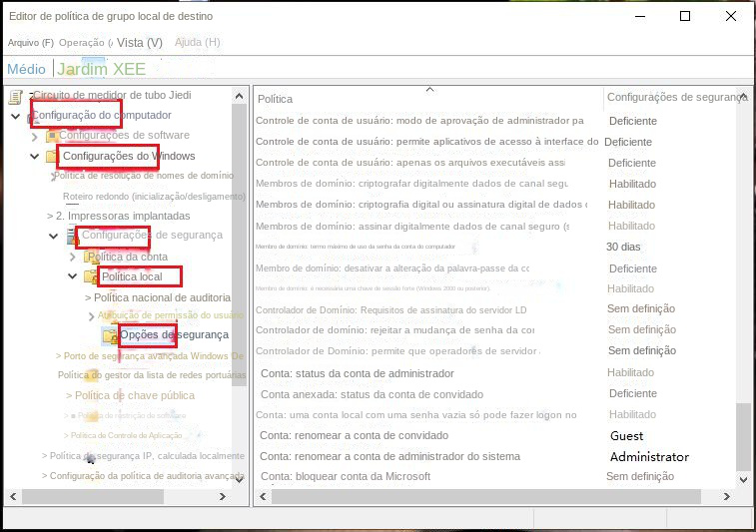Click the root policy scroll icon in tree
Viewport: 756px width, 532px height.
(15, 97)
